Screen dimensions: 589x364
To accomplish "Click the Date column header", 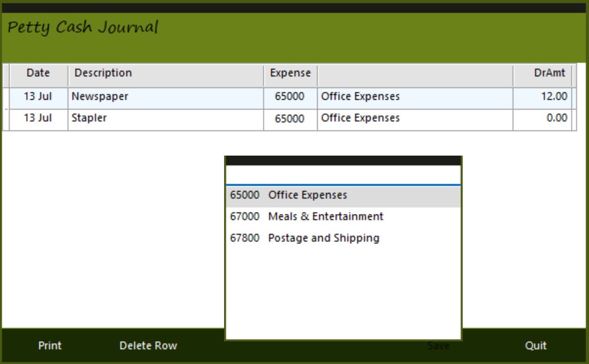I will [38, 73].
